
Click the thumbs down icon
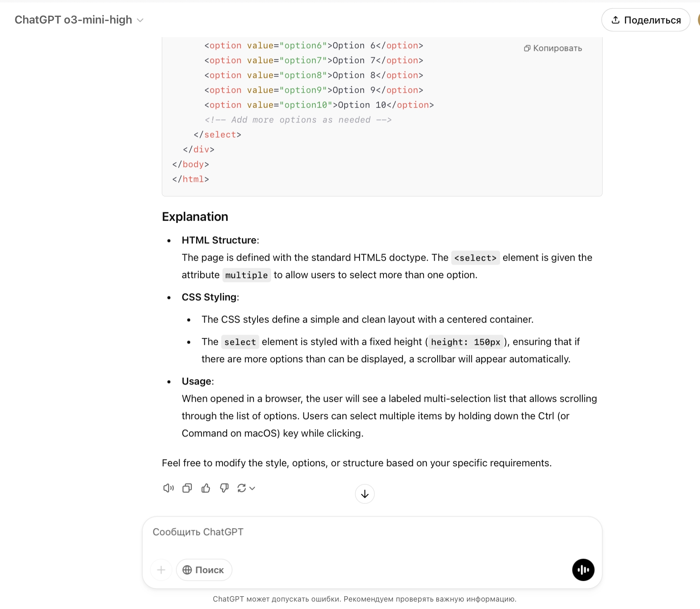pos(224,488)
